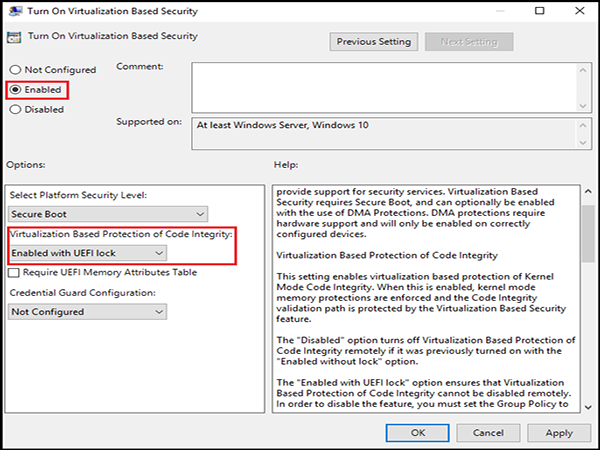600x450 pixels.
Task: Click inside the Comment text box
Action: (383, 88)
